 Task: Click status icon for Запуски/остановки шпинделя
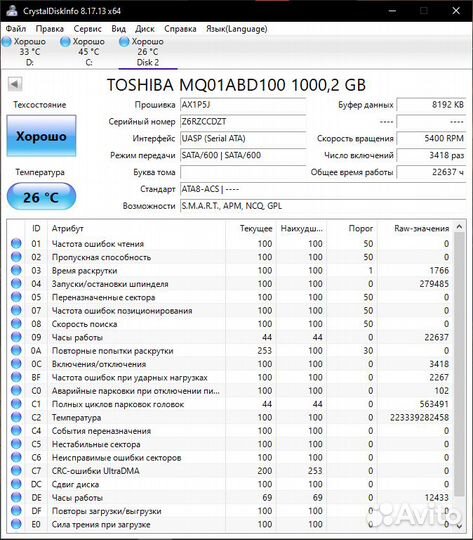(16, 284)
